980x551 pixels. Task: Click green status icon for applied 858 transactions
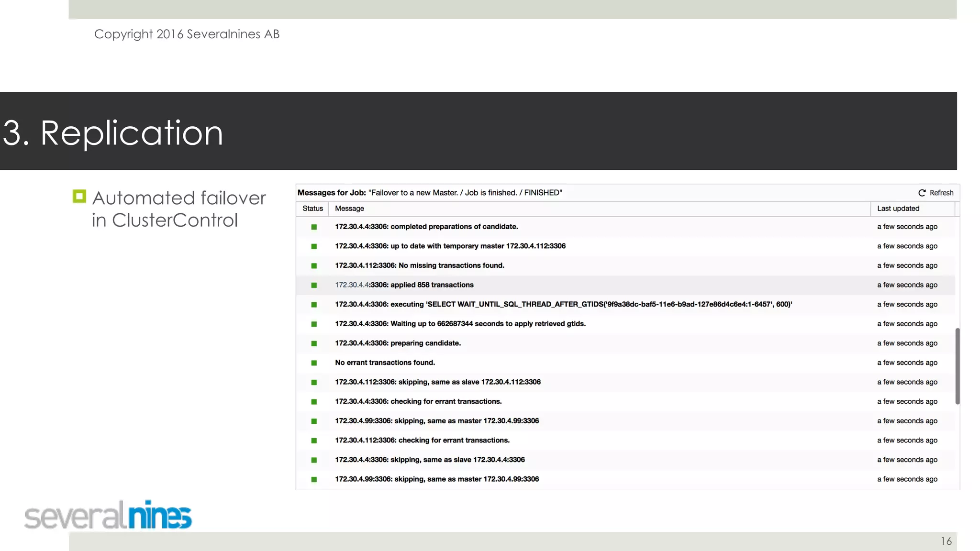(x=314, y=285)
